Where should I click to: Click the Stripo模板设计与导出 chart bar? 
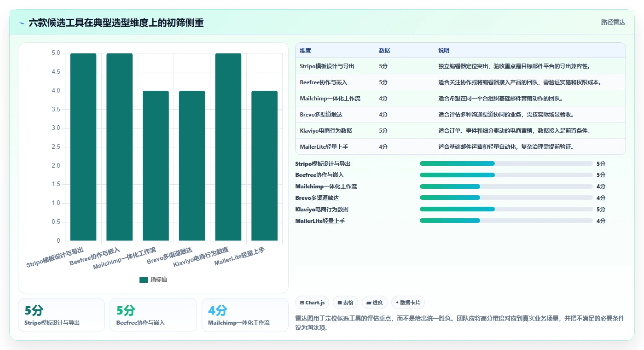(83, 147)
